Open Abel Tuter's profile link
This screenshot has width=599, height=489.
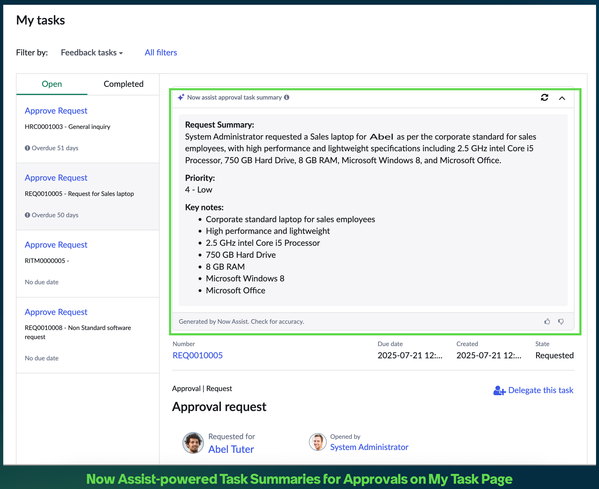231,449
